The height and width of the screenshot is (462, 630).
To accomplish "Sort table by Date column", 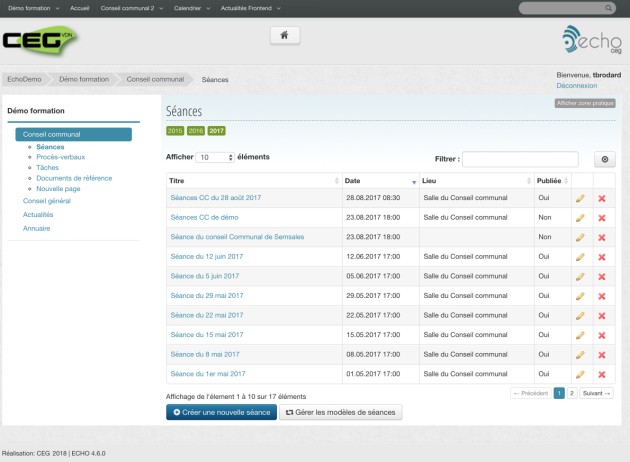I will tap(380, 181).
